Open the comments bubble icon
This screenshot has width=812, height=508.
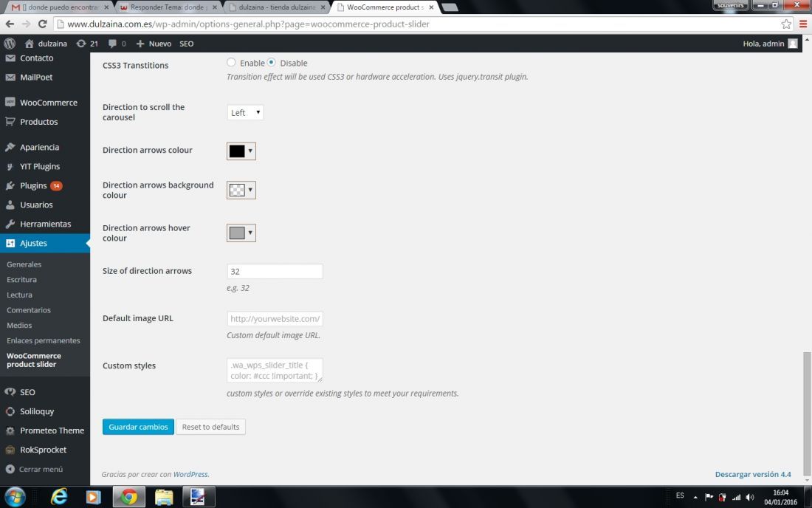112,44
